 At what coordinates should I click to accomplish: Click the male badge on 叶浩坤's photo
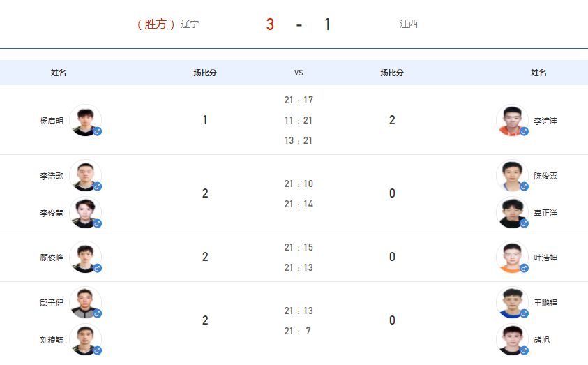pos(525,269)
